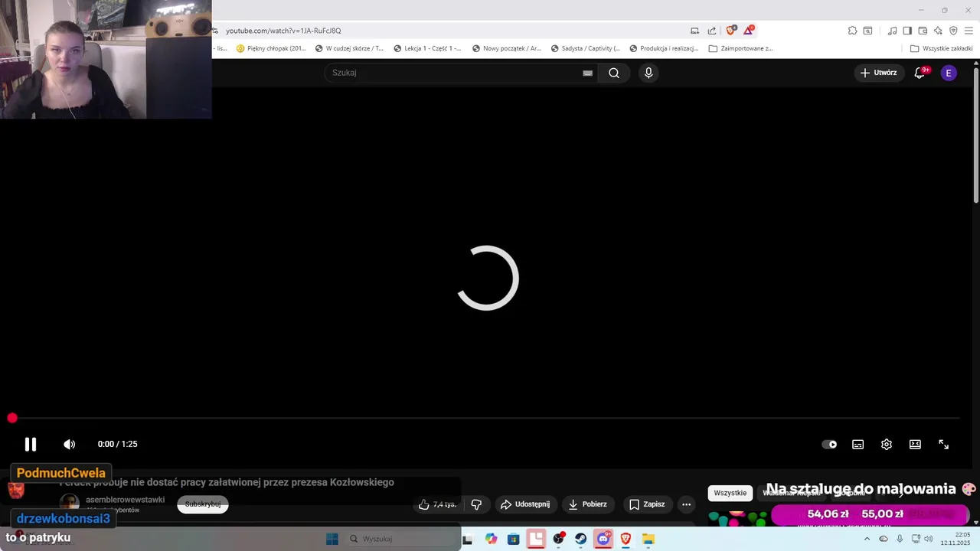Open the browser extensions puzzle icon
The height and width of the screenshot is (551, 980).
(852, 31)
